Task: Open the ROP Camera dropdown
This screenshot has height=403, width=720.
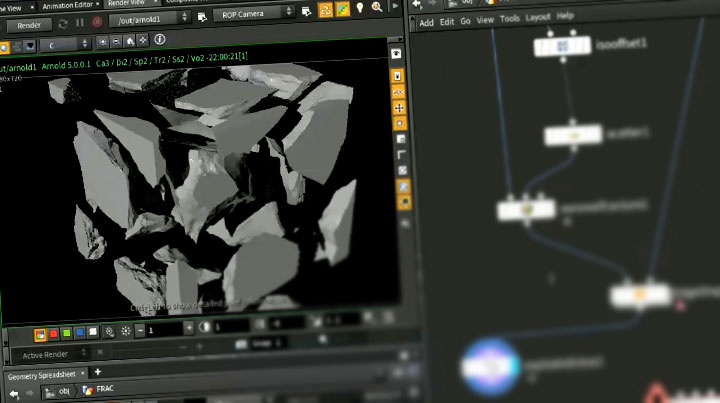Action: click(253, 14)
